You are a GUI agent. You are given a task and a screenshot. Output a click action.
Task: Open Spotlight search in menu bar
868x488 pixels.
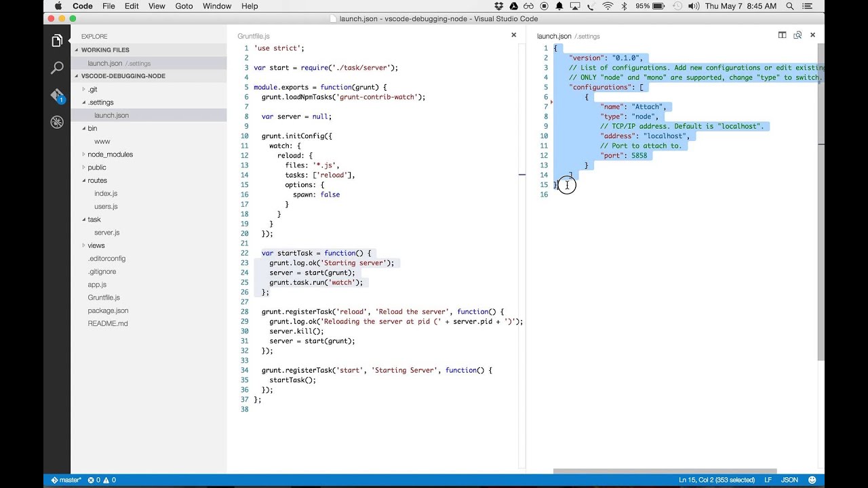click(790, 6)
